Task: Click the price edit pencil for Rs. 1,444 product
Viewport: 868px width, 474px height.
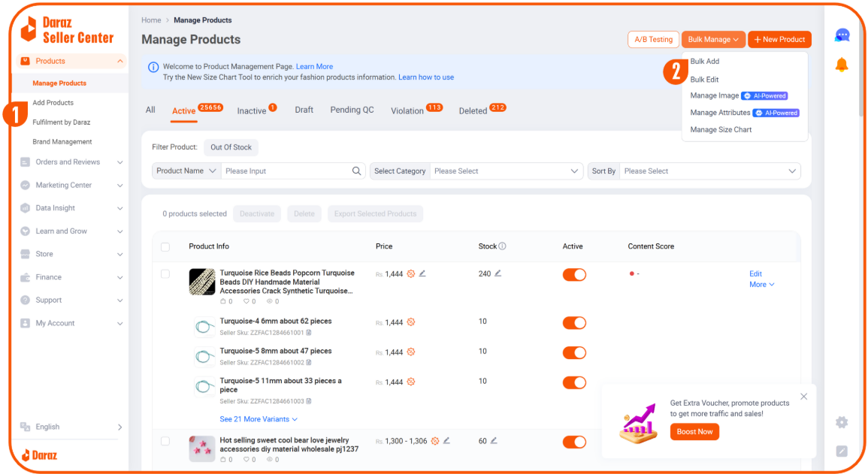Action: point(422,273)
